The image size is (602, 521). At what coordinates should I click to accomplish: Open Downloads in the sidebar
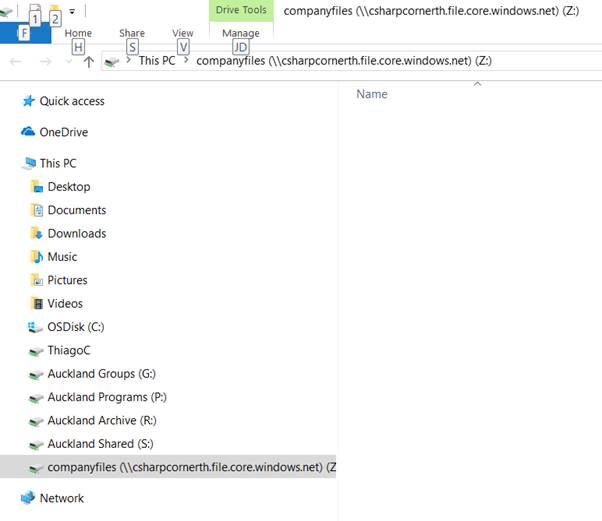(77, 233)
